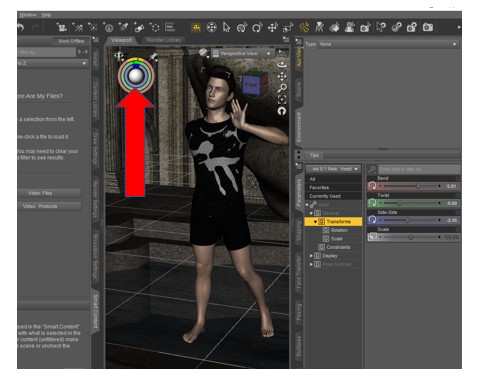Open the Window menu
The height and width of the screenshot is (387, 482).
coord(28,15)
